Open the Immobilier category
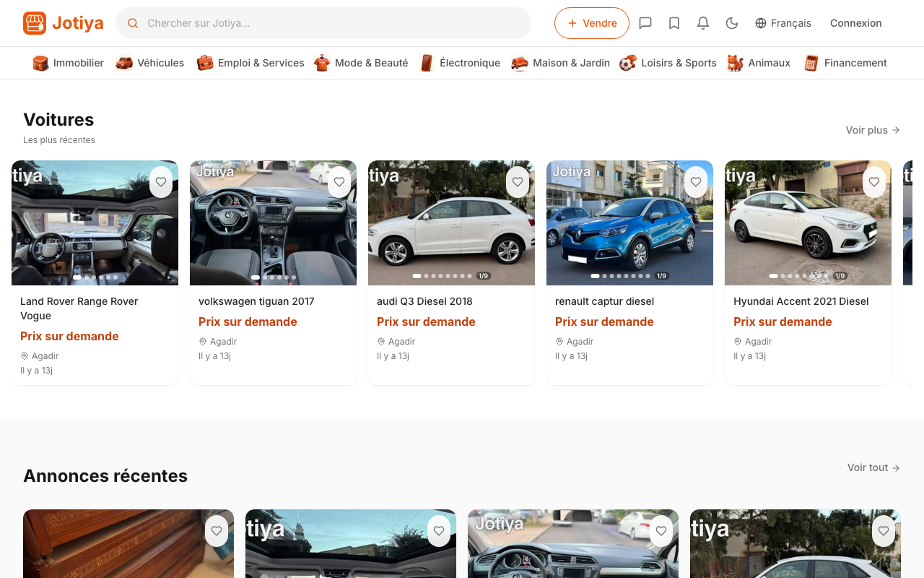 point(69,63)
